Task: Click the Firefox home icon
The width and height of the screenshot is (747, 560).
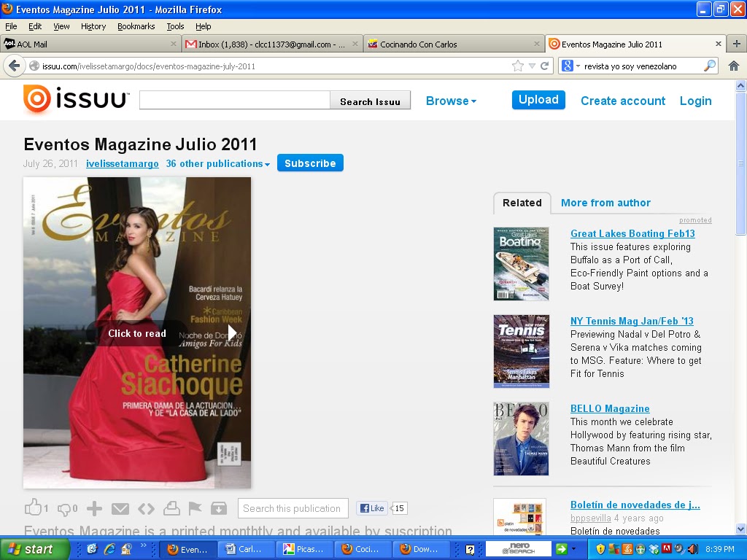Action: [x=734, y=66]
